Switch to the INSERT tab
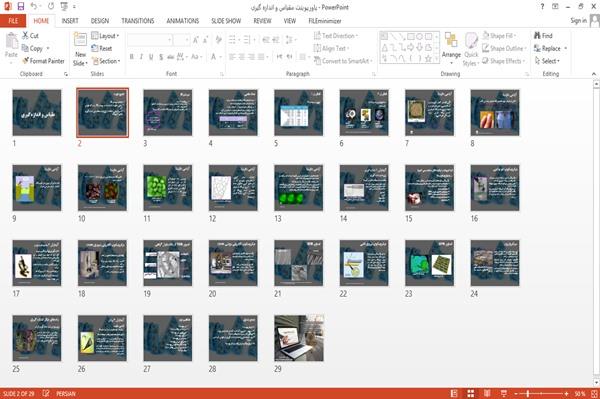 (x=70, y=21)
